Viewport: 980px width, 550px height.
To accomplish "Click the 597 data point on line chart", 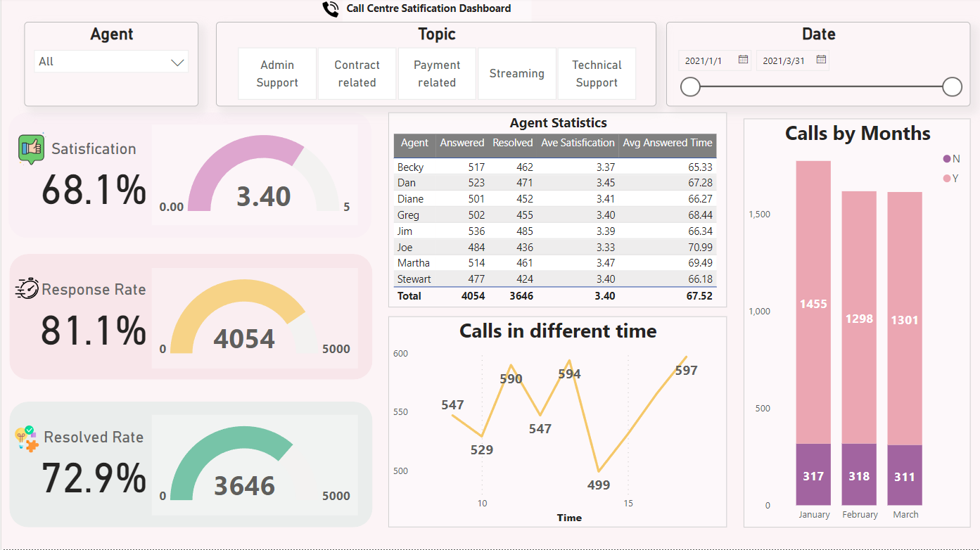I will [687, 357].
